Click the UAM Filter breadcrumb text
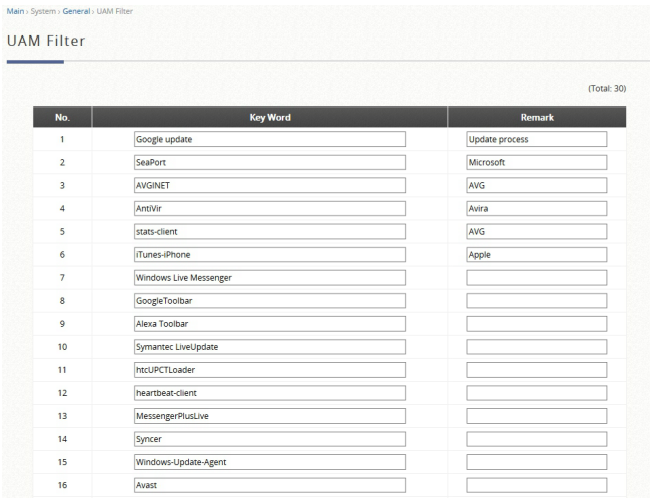The image size is (650, 498). (115, 11)
